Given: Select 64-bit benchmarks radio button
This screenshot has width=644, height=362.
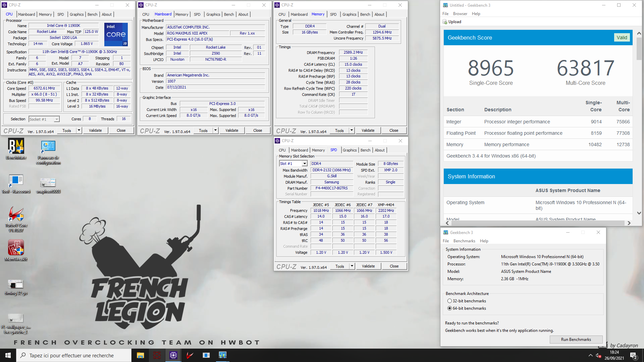Looking at the screenshot, I should pyautogui.click(x=449, y=308).
